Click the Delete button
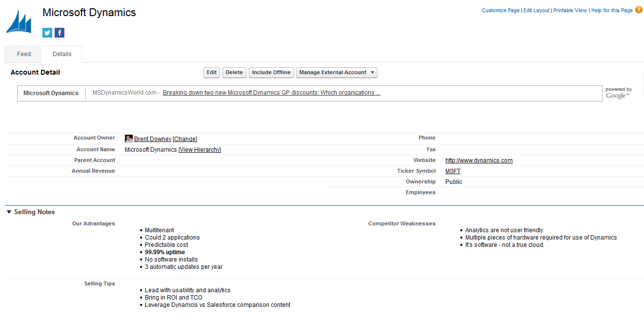The height and width of the screenshot is (322, 644). tap(234, 72)
